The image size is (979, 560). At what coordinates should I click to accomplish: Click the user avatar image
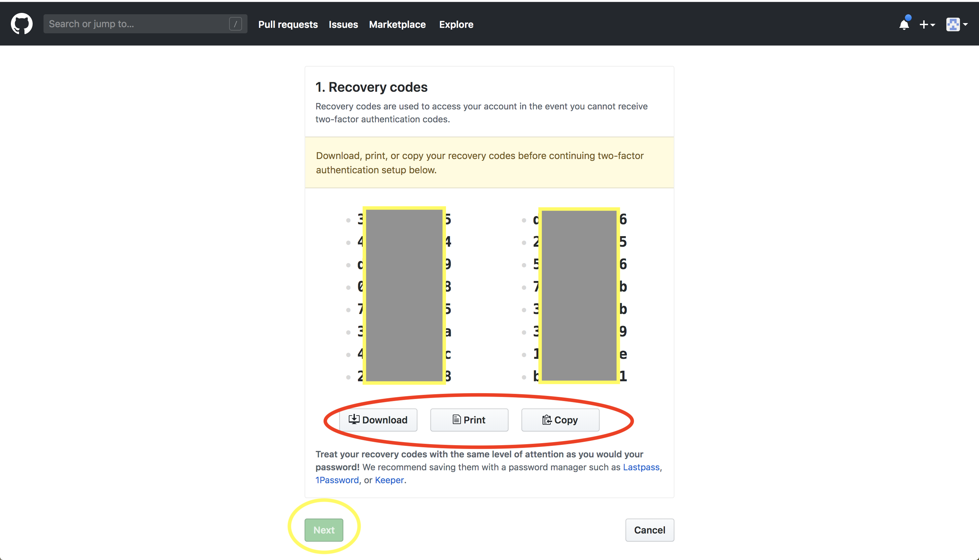point(953,24)
